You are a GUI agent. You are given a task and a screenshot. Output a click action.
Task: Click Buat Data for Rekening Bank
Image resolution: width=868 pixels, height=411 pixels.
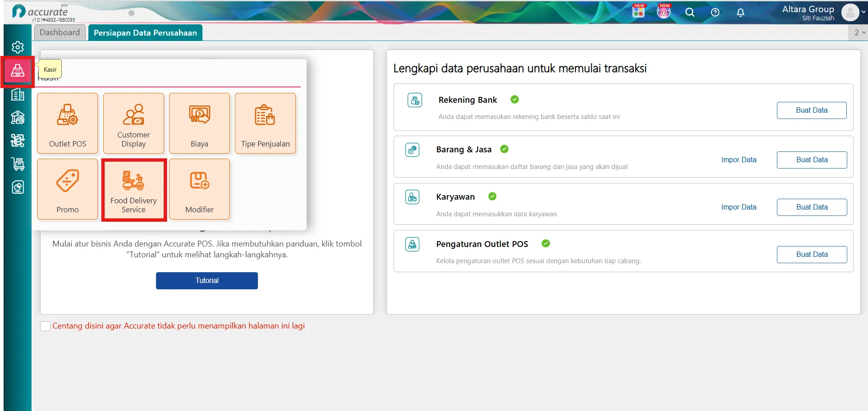pos(812,110)
